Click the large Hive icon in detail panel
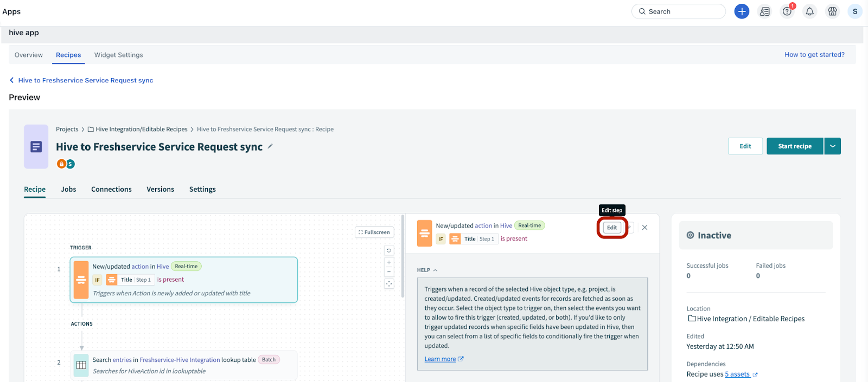 [x=424, y=234]
